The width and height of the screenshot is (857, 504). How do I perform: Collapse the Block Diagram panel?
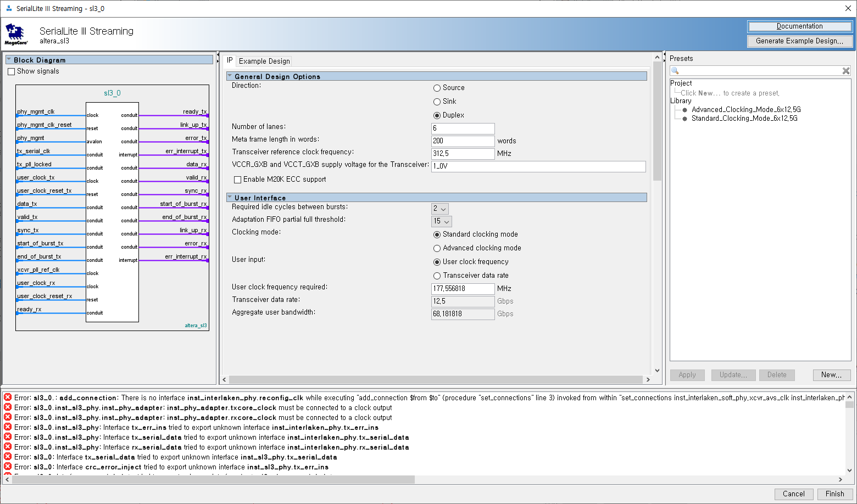(9, 60)
